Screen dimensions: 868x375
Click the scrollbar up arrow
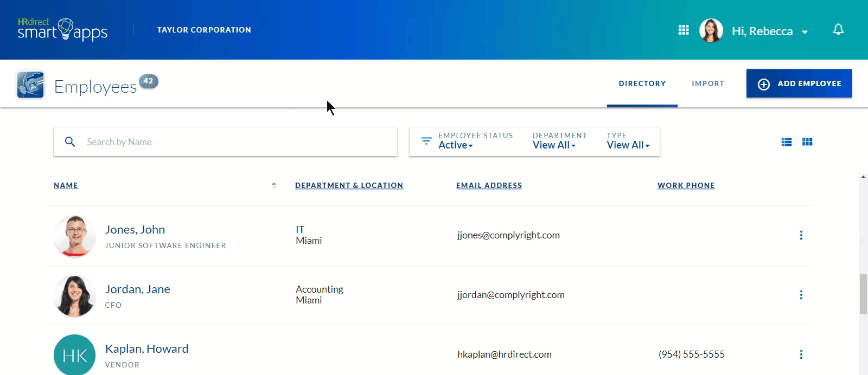[863, 177]
